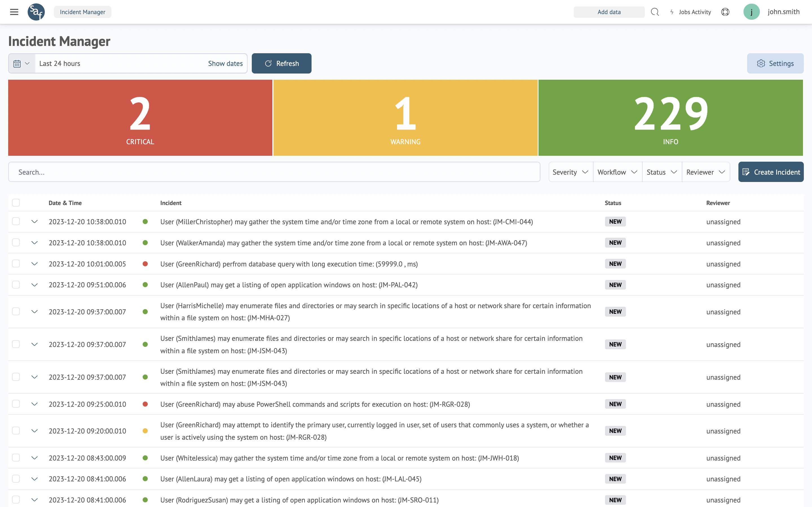This screenshot has height=507, width=812.
Task: Click the Incident Manager breadcrumb tab
Action: click(83, 12)
